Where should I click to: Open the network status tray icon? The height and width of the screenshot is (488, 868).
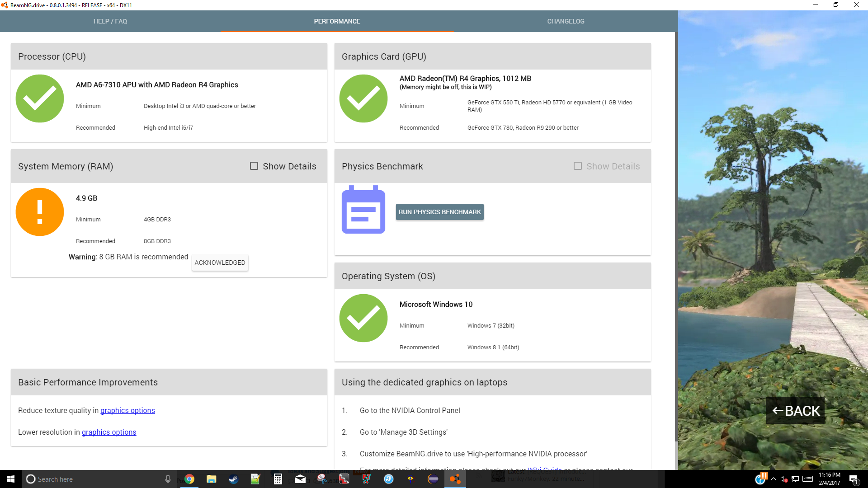(795, 479)
